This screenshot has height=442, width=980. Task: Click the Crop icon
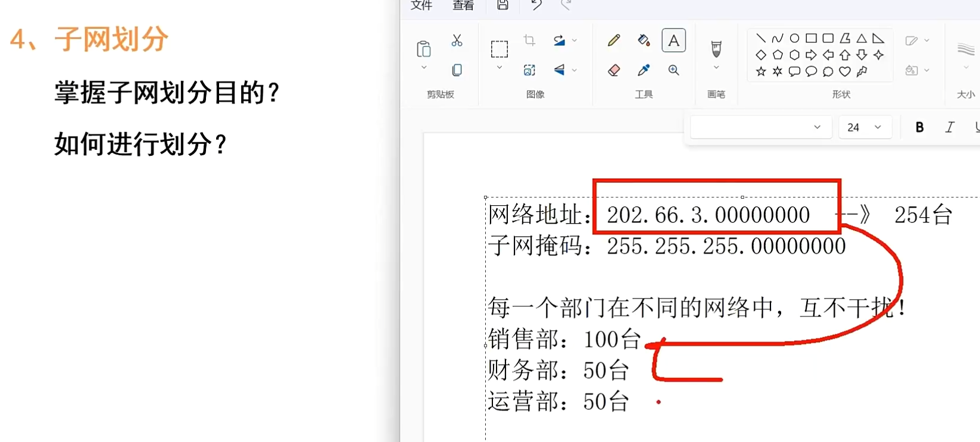click(x=529, y=40)
